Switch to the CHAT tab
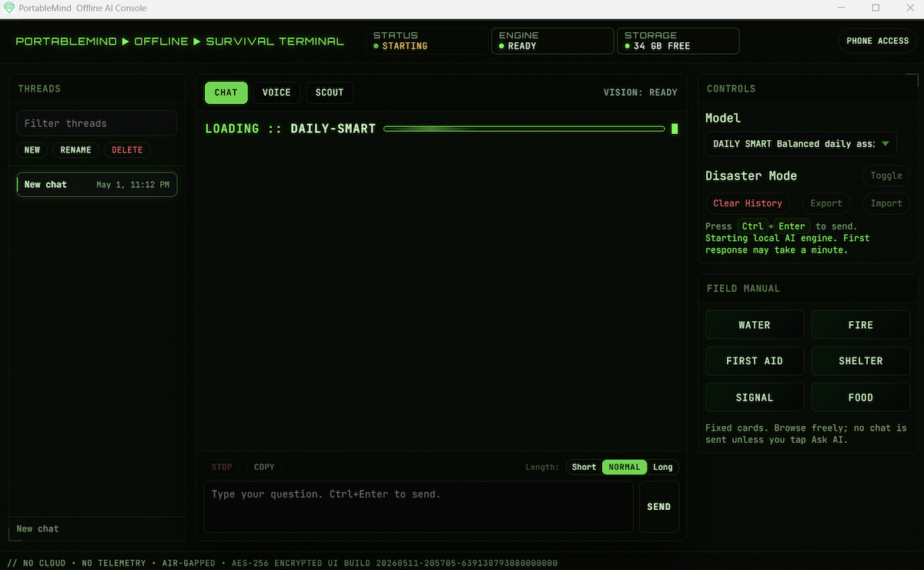 pyautogui.click(x=226, y=92)
